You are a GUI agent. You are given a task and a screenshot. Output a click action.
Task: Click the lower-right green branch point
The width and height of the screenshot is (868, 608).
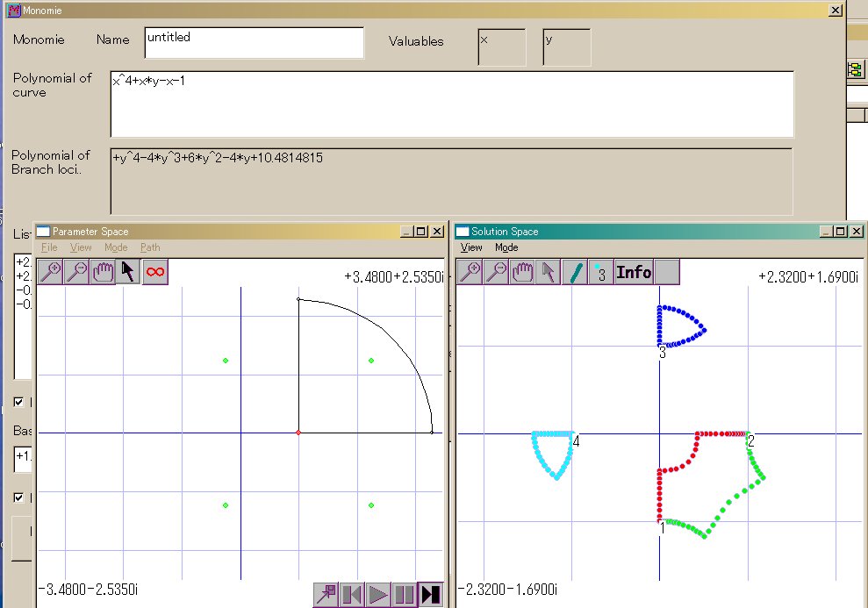tap(371, 505)
